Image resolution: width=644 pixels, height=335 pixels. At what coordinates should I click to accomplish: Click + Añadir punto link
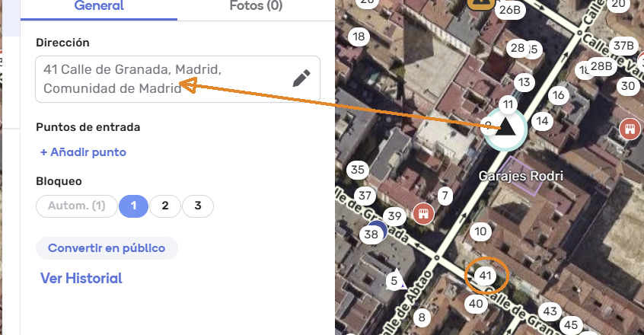click(83, 152)
